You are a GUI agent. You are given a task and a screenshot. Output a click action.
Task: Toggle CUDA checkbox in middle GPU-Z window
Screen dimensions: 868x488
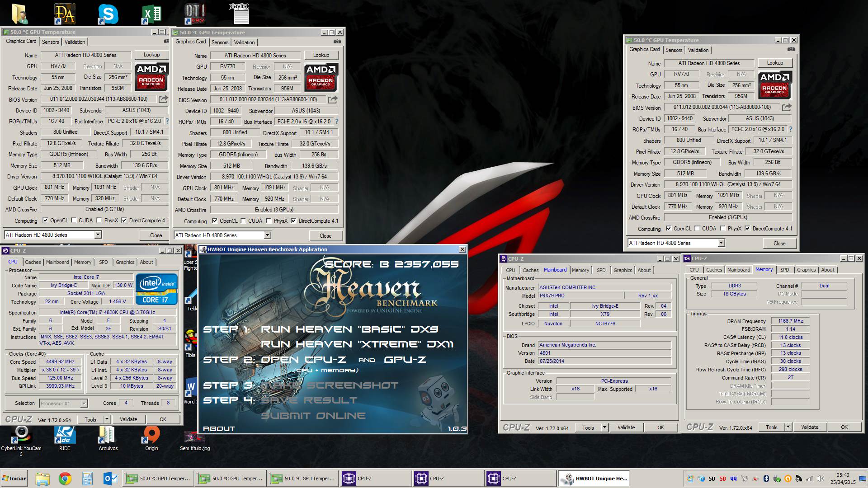[244, 221]
